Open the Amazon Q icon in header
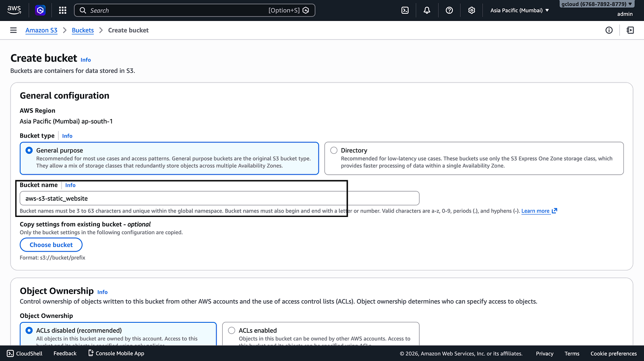This screenshot has height=361, width=644. (x=40, y=10)
